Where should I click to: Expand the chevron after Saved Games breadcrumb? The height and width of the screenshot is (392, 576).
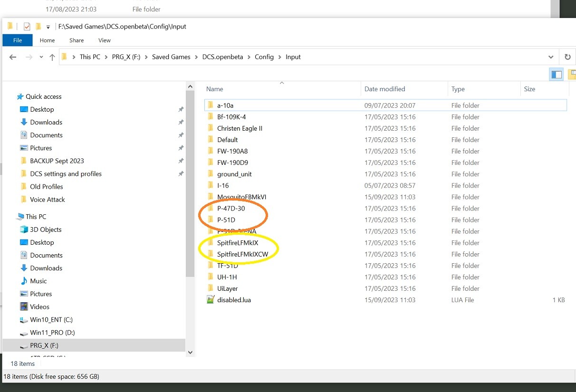point(196,57)
